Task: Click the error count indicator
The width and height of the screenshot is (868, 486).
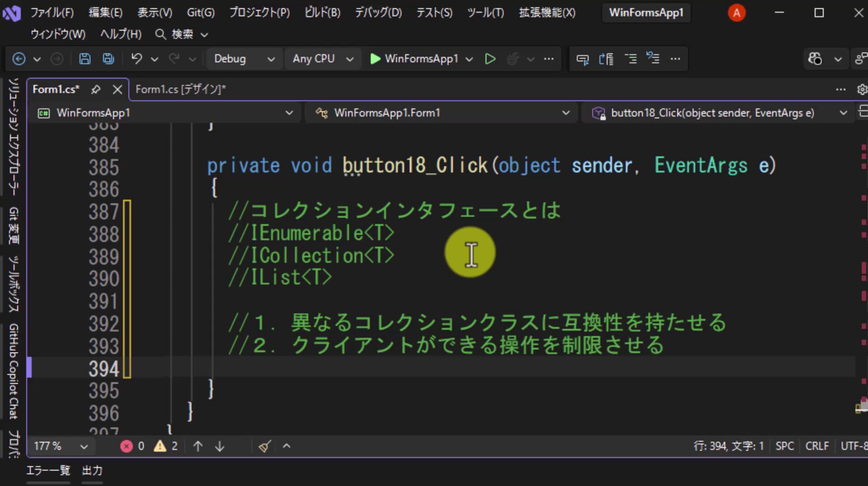Action: click(x=132, y=446)
